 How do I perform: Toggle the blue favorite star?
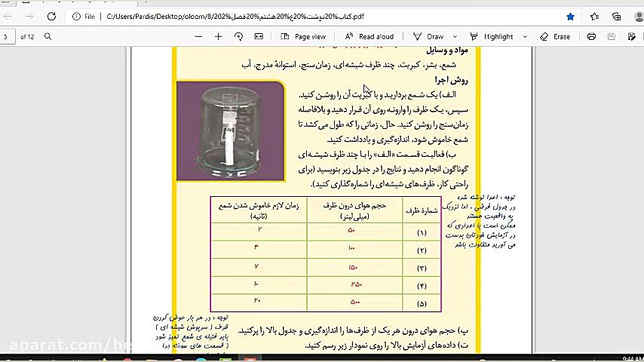(571, 17)
